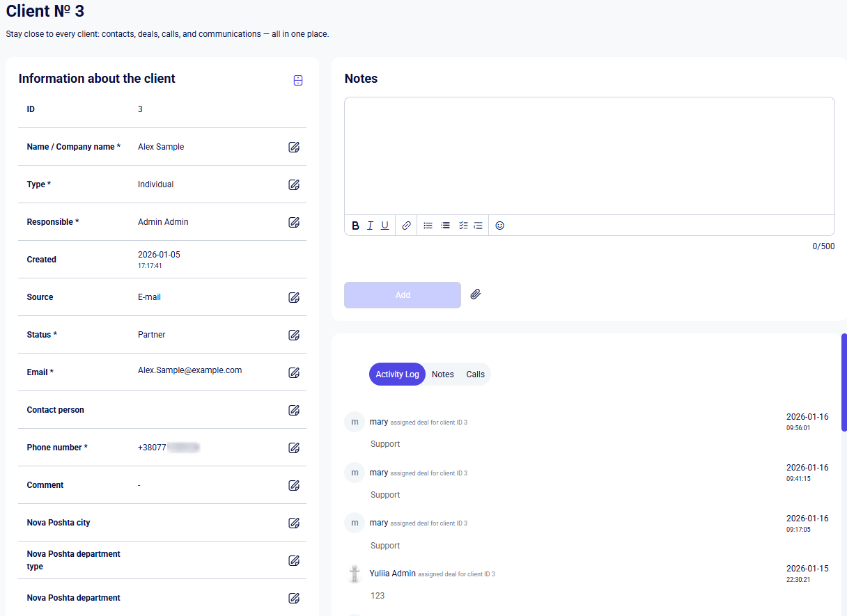Open the emoji picker in Notes
The height and width of the screenshot is (616, 847).
tap(499, 226)
